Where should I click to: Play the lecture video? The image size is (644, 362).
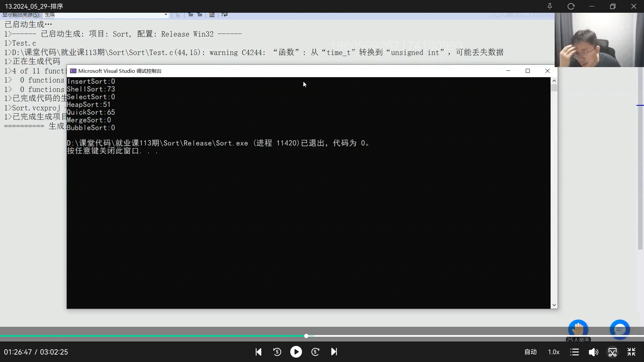(296, 352)
